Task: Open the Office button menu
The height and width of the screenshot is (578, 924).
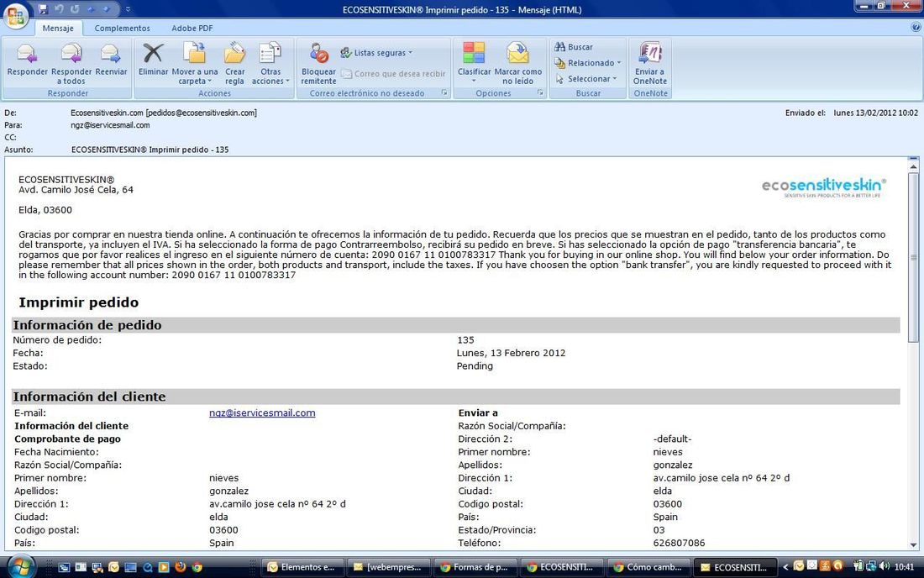Action: coord(16,16)
